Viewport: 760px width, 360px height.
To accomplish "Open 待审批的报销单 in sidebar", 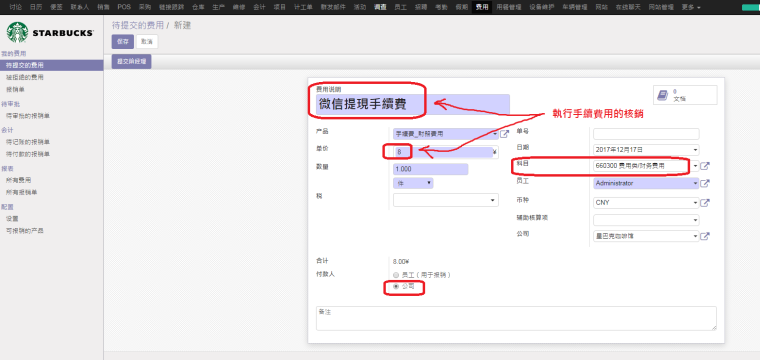I will pos(28,116).
